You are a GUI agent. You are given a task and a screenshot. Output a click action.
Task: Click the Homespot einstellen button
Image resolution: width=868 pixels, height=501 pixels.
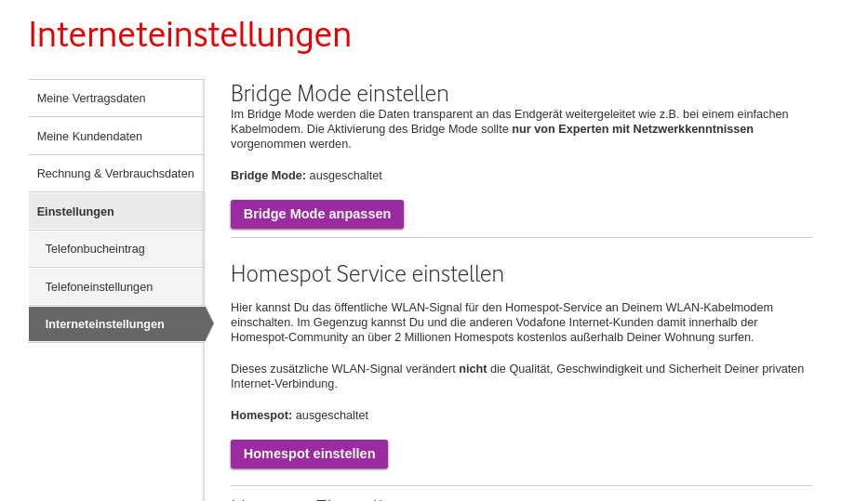(309, 454)
